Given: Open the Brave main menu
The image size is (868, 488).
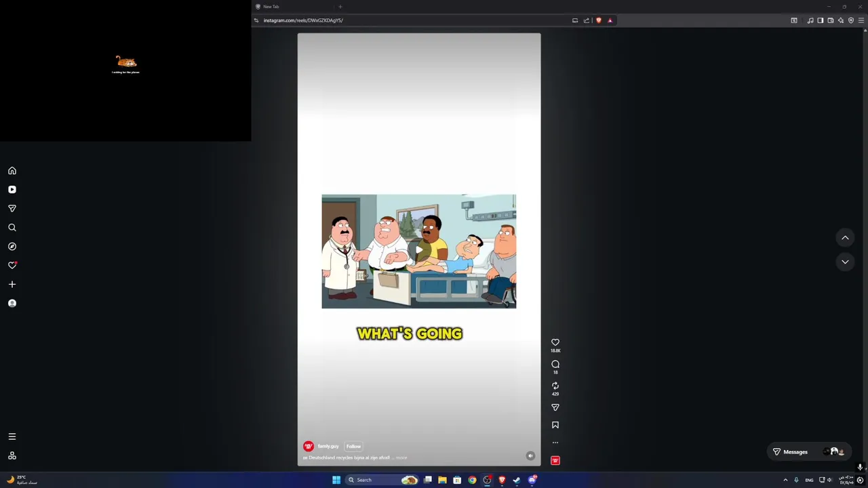Looking at the screenshot, I should (861, 20).
